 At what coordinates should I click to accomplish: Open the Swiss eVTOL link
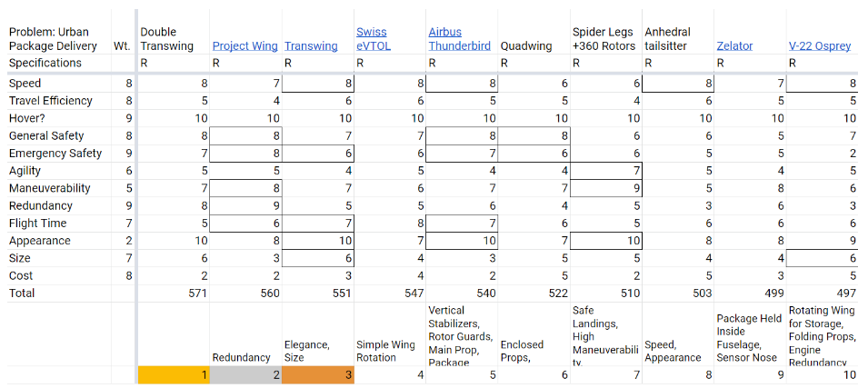374,39
